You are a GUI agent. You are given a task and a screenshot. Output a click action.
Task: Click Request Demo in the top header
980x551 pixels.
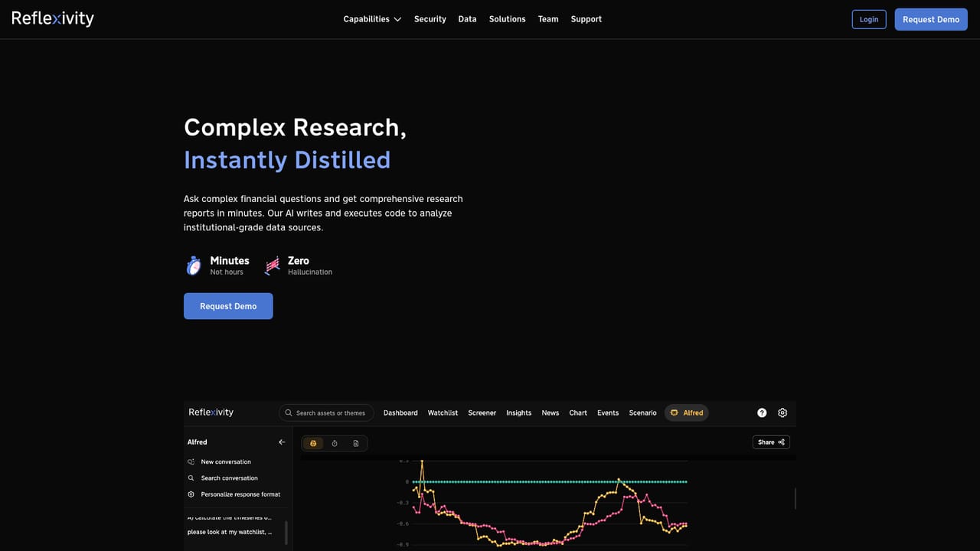pos(931,19)
